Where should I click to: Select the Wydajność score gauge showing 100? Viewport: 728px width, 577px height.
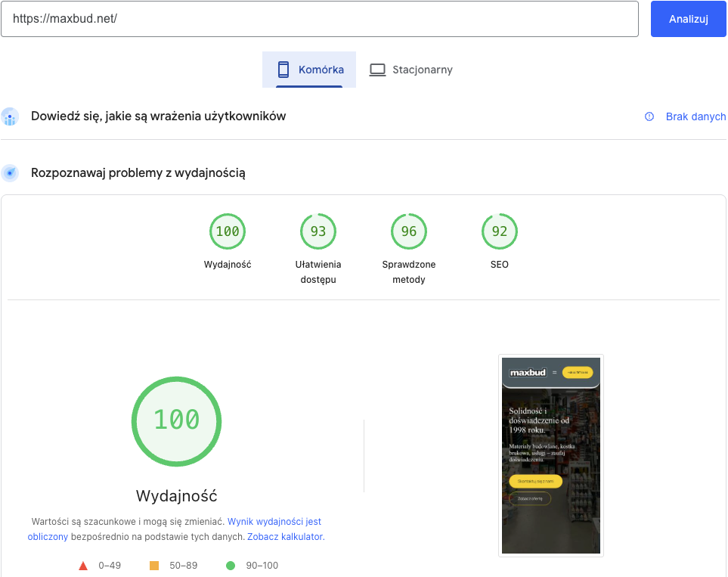click(227, 231)
